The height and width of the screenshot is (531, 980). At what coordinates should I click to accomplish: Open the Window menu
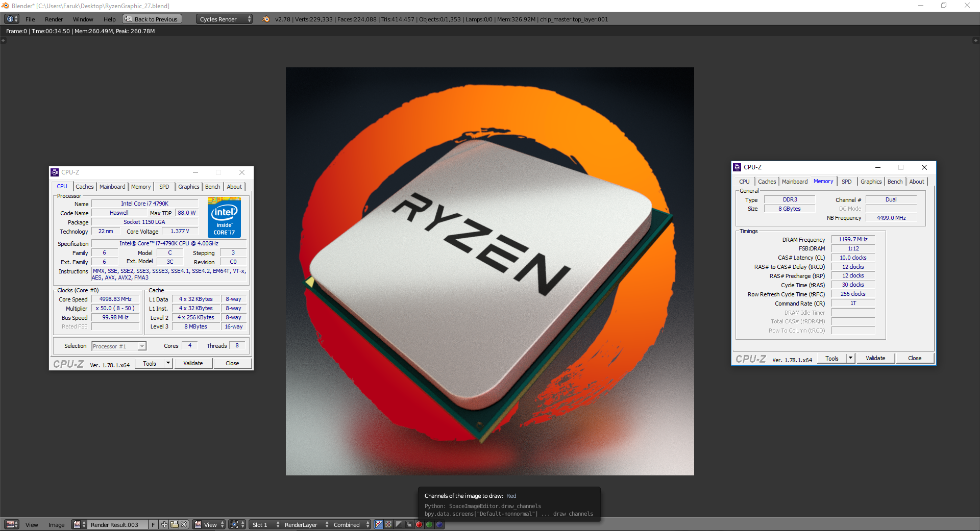(83, 19)
